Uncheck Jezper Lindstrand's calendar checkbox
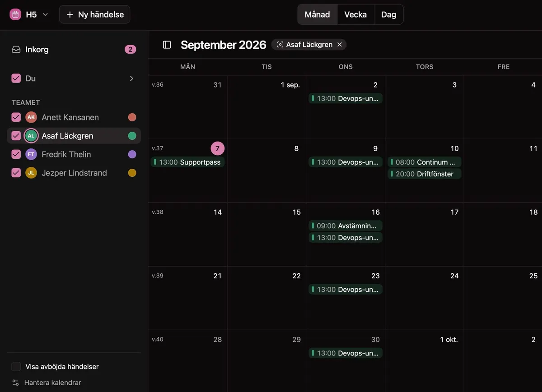This screenshot has height=392, width=542. point(16,173)
